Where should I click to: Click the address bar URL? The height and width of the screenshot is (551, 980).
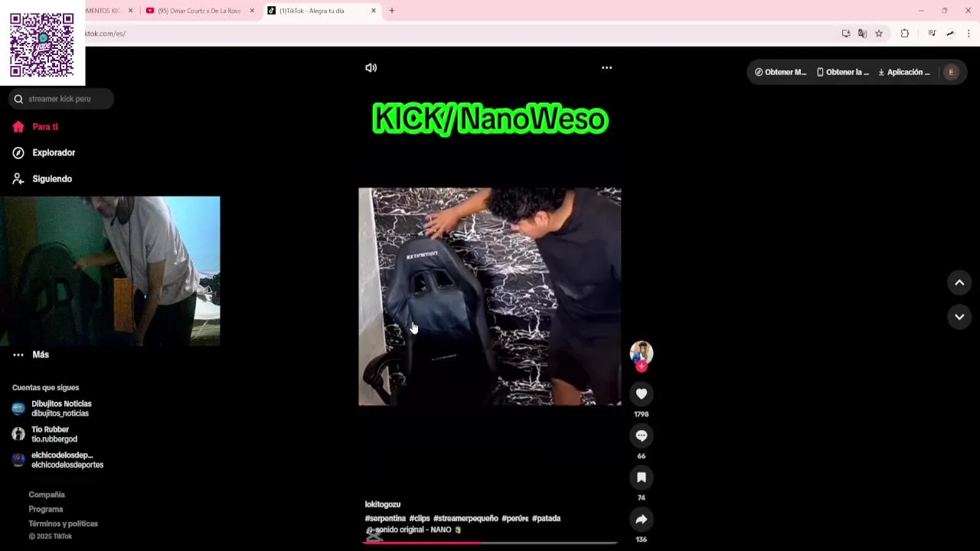[x=106, y=34]
